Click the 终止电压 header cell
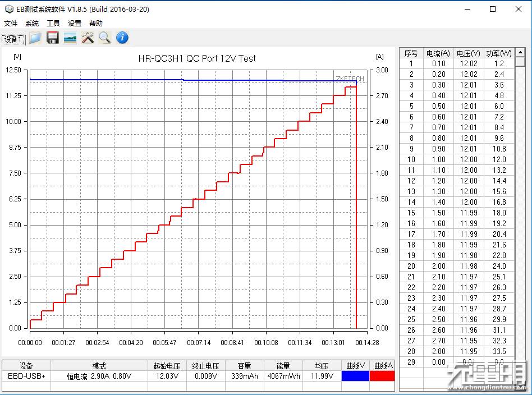This screenshot has width=532, height=395. click(205, 365)
